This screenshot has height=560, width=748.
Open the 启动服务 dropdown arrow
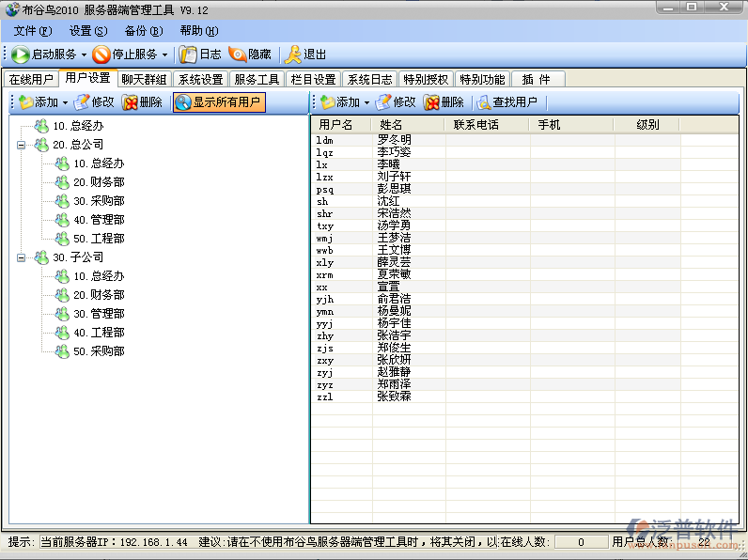[84, 54]
